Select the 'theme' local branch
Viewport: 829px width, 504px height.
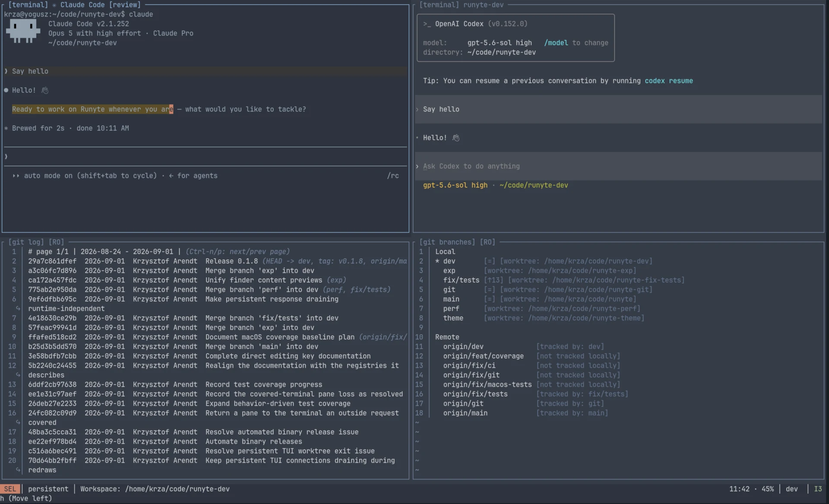click(x=453, y=318)
